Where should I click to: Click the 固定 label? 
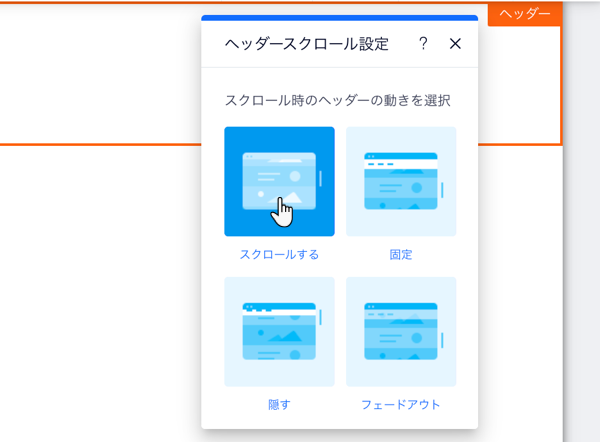pos(401,254)
